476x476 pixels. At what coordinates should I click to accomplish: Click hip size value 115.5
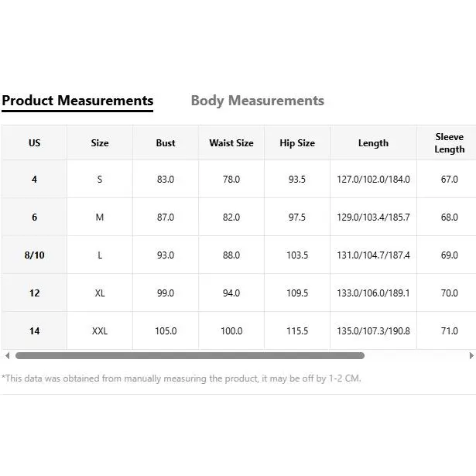point(297,331)
